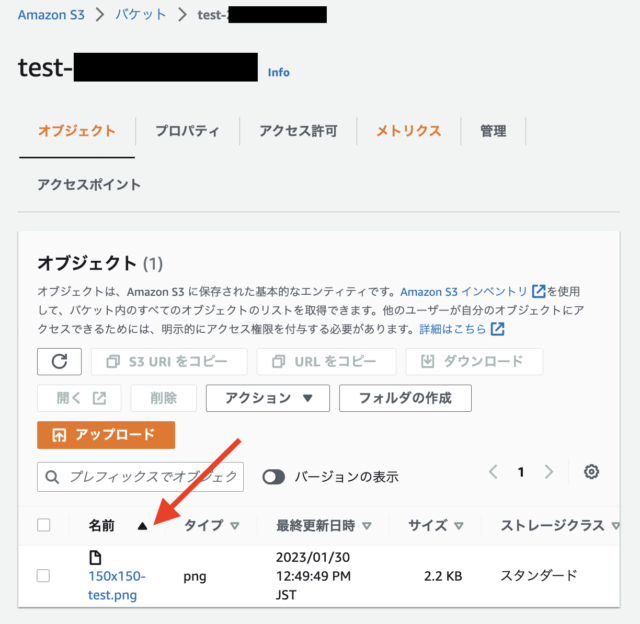Click the refresh objects icon button
The width and height of the screenshot is (640, 624).
click(x=59, y=362)
